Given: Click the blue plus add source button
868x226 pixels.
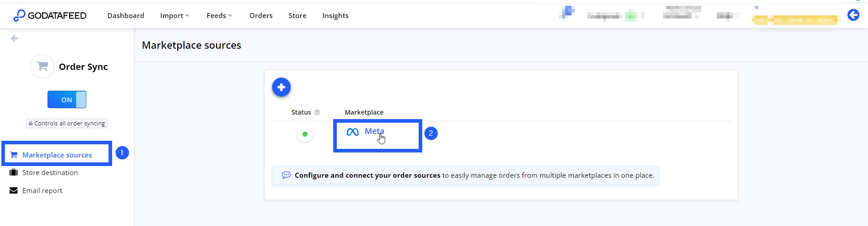Looking at the screenshot, I should click(x=281, y=87).
